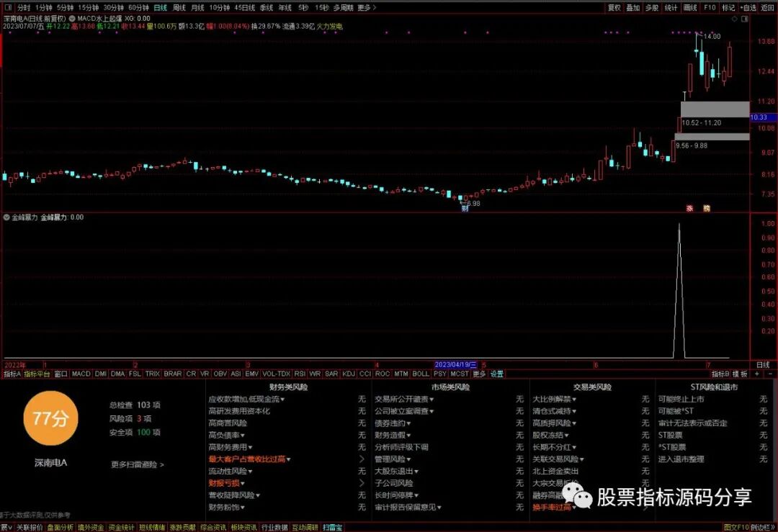
Task: Select the VOL-TDX indicator tab
Action: [x=276, y=374]
